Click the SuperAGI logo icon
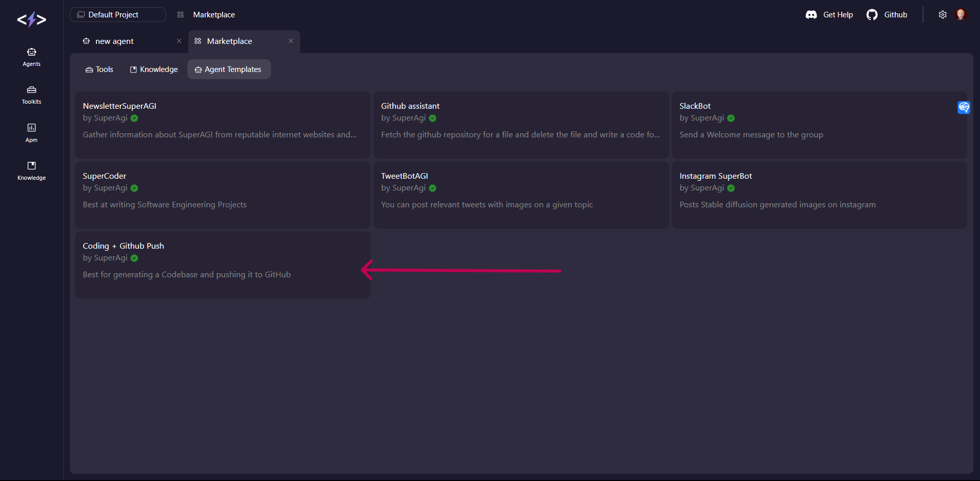Screen dimensions: 980x481 32,19
